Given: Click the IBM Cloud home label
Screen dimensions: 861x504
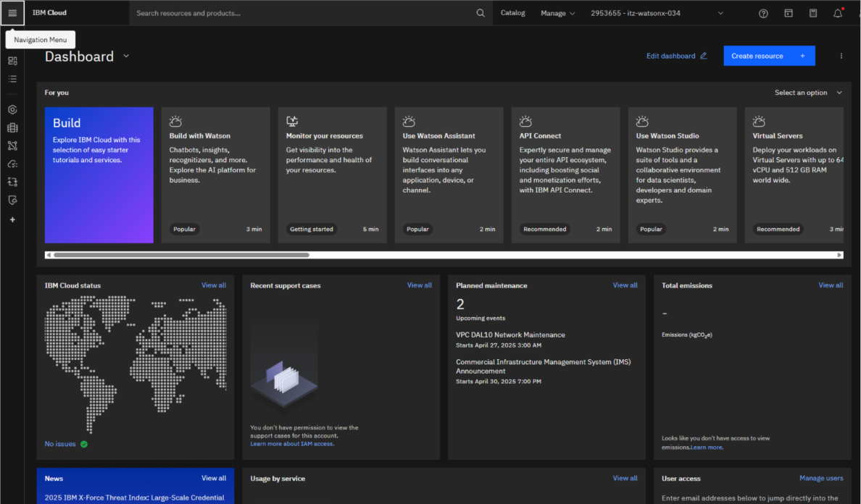Looking at the screenshot, I should tap(49, 12).
